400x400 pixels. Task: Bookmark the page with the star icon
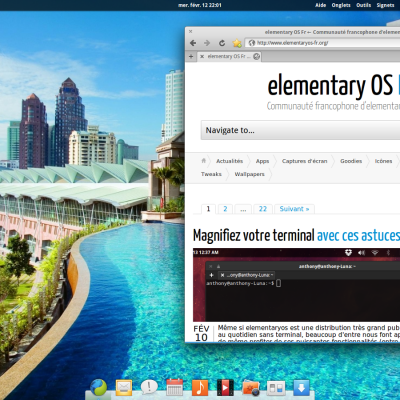point(237,43)
